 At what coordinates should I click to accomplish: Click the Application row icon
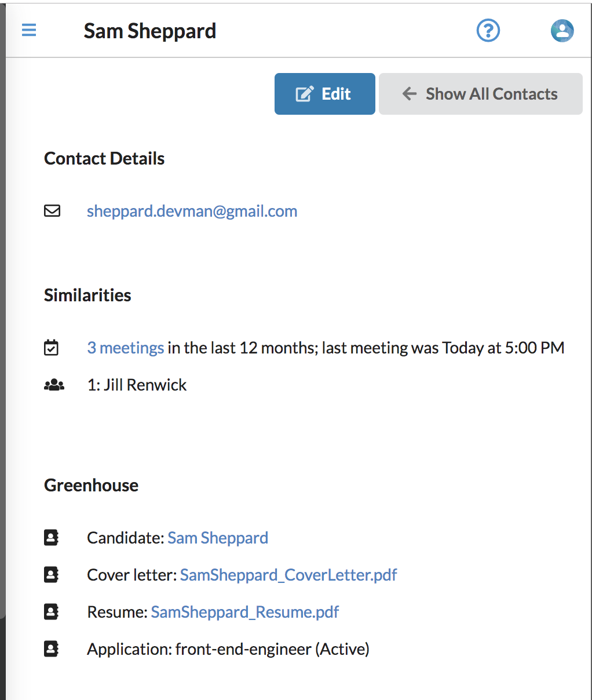[x=52, y=649]
